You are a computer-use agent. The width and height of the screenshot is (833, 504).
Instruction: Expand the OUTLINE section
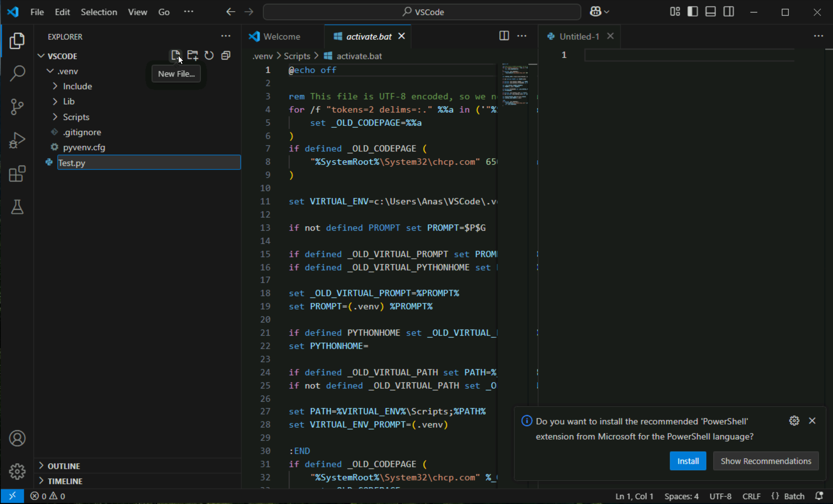[64, 466]
